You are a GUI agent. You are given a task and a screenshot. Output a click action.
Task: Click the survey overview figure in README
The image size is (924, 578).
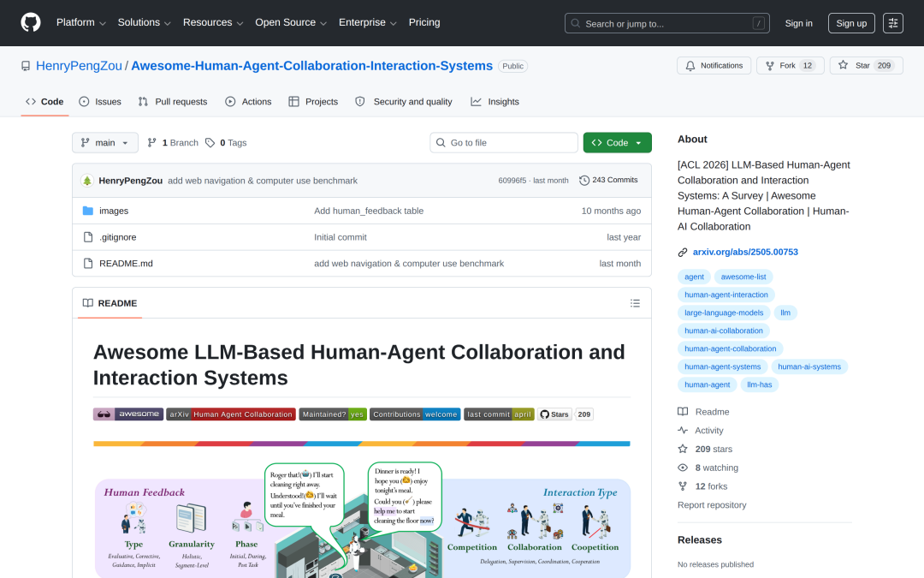coord(362,520)
